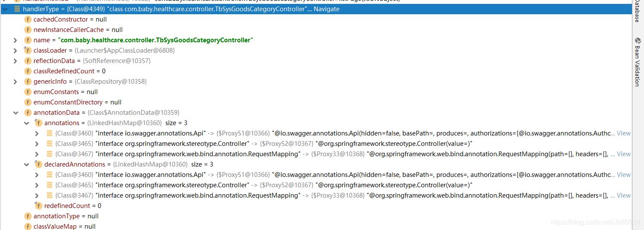Select the 'annotationType = null' row
644x230 pixels.
(x=316, y=216)
